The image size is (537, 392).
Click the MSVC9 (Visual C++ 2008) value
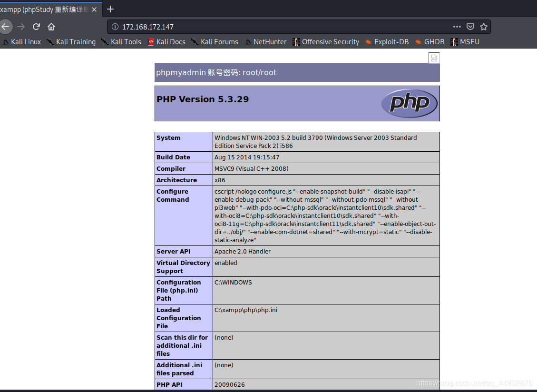point(251,168)
